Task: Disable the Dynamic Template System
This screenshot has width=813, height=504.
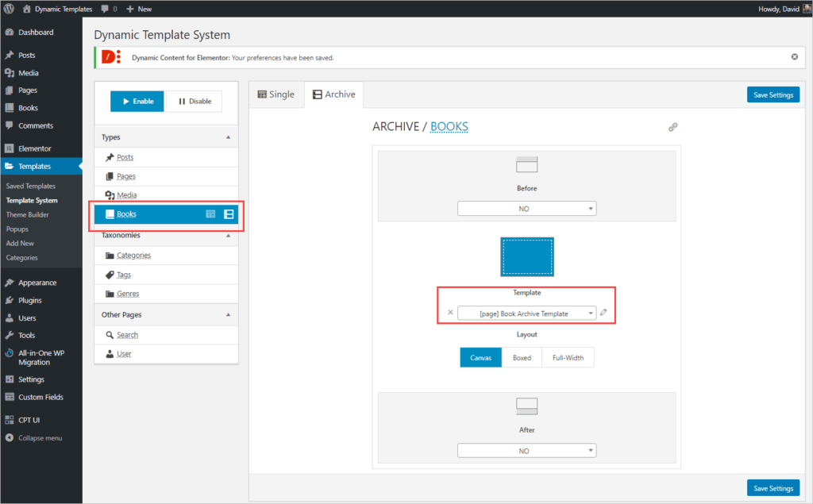Action: [x=194, y=102]
